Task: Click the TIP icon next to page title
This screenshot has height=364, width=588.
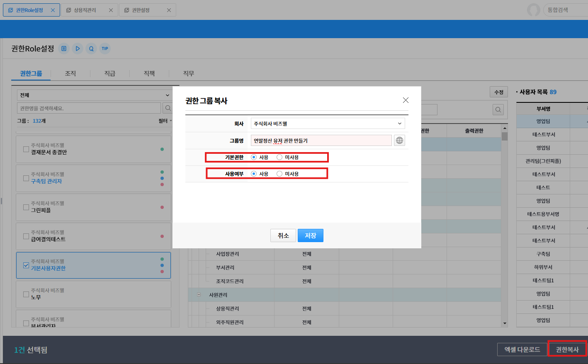Action: pos(105,49)
